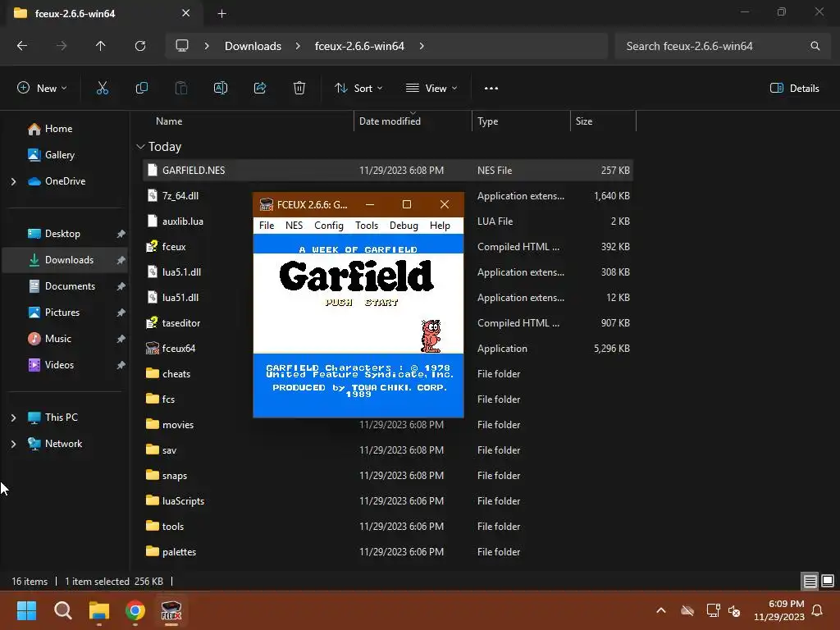Viewport: 840px width, 630px height.
Task: Open the New dropdown menu
Action: [x=42, y=89]
